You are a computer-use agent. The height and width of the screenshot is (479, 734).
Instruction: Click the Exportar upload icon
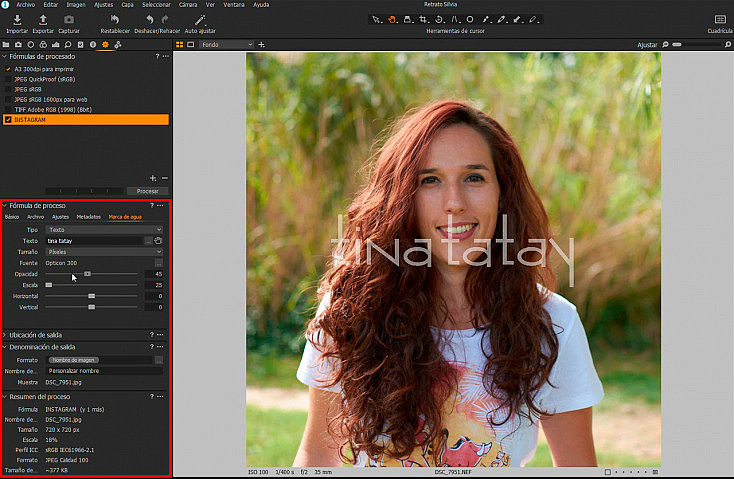coord(43,20)
